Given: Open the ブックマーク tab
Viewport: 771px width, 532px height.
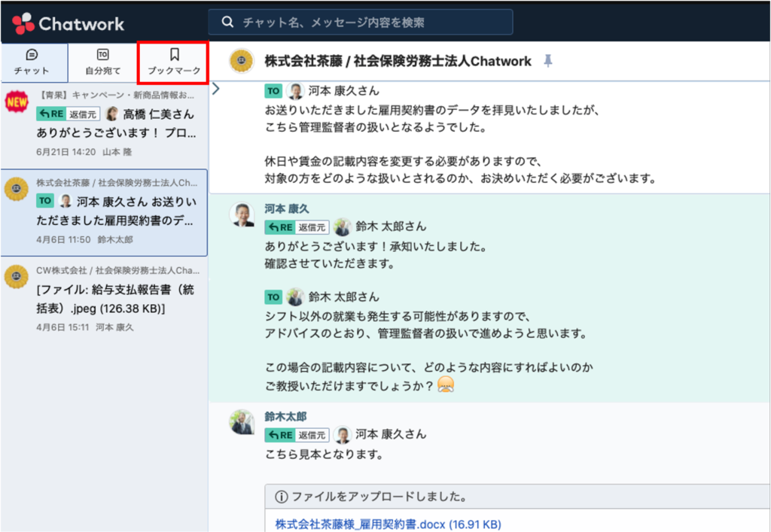Looking at the screenshot, I should tap(174, 62).
